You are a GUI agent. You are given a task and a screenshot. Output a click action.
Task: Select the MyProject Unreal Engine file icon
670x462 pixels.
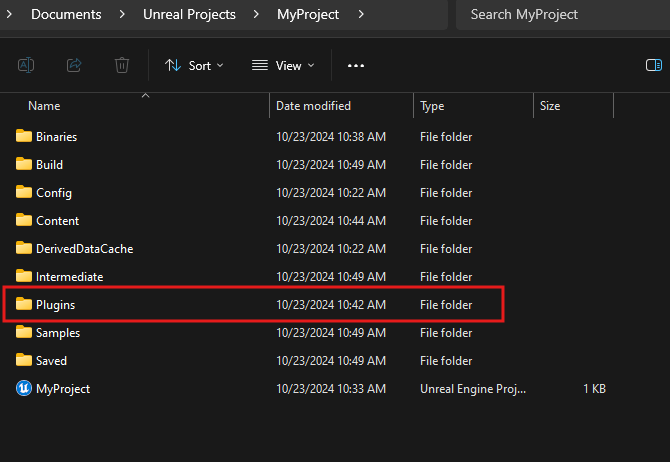(x=24, y=389)
